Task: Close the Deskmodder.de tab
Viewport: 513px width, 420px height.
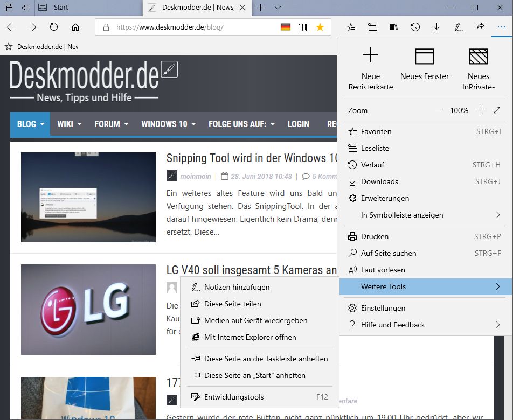Action: [242, 8]
